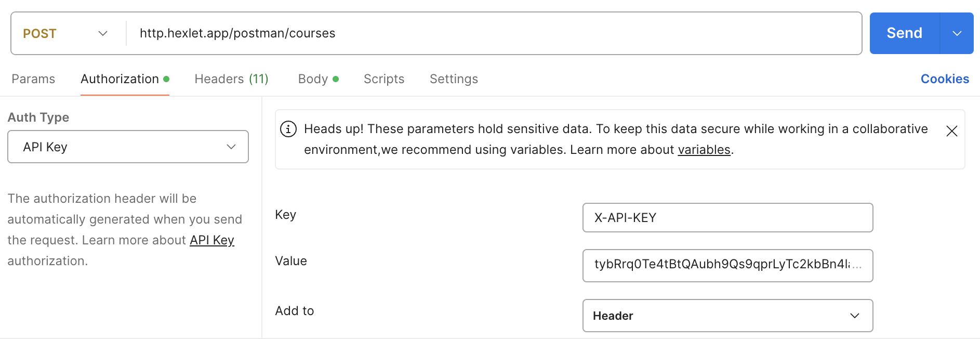Open the Settings tab
Screen dimensions: 980x339
[453, 79]
